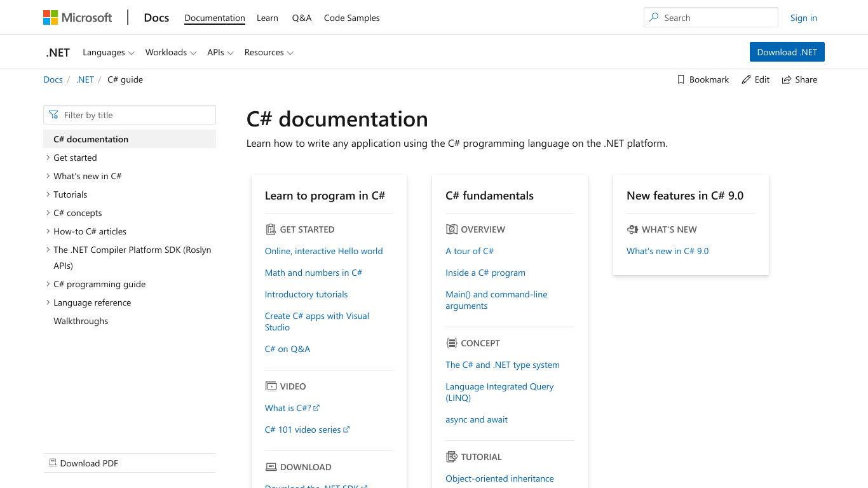The height and width of the screenshot is (488, 868).
Task: Click the Video section icon
Action: tap(271, 386)
